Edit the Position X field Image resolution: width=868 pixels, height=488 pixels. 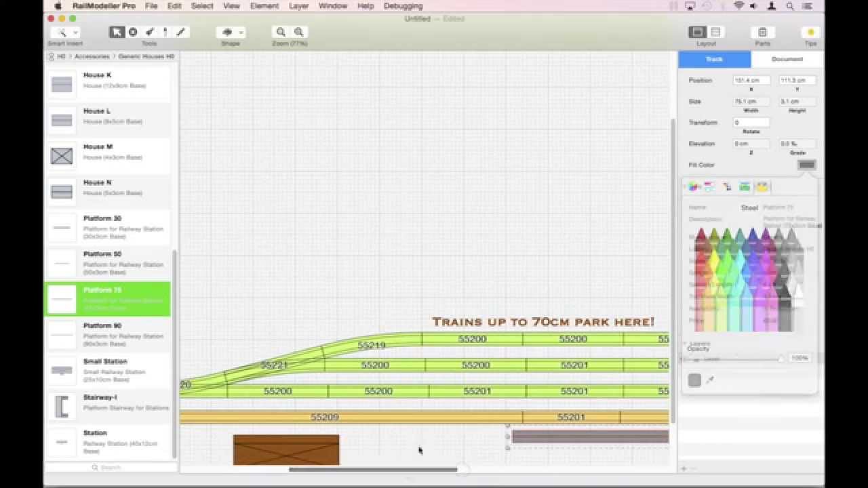tap(751, 80)
